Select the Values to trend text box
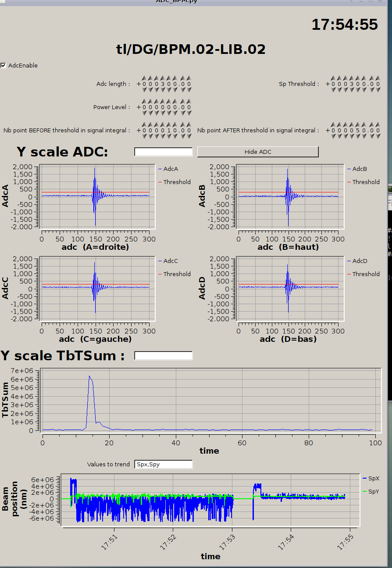392x568 pixels. tap(163, 464)
